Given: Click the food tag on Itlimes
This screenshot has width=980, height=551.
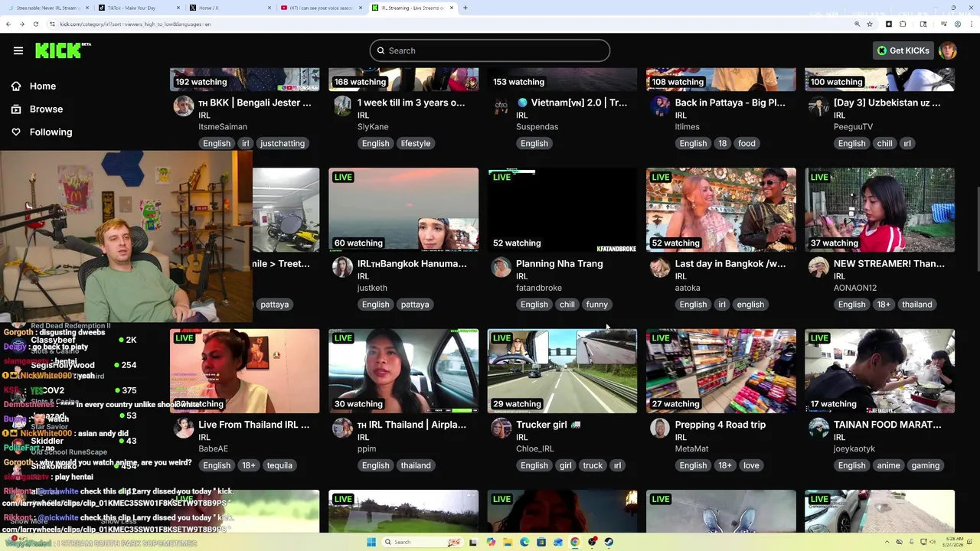Looking at the screenshot, I should (746, 143).
